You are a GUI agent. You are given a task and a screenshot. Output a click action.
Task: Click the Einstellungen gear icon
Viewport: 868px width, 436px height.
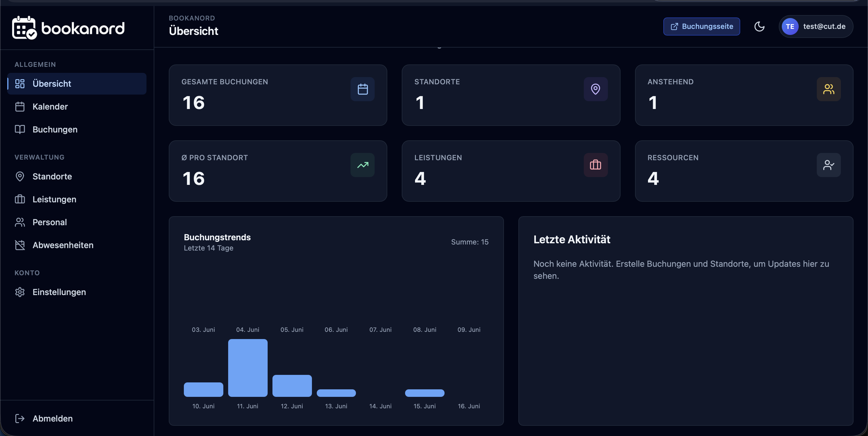coord(20,292)
